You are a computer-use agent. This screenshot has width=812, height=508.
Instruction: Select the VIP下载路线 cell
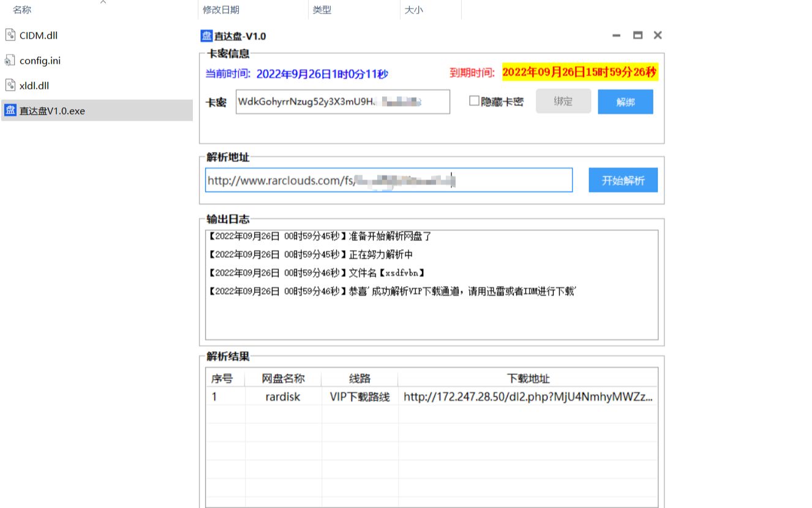tap(359, 396)
